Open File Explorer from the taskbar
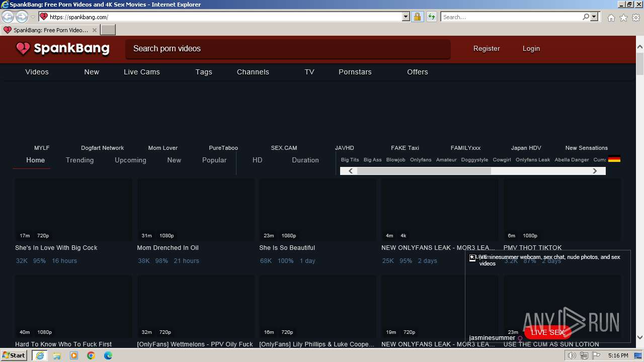 point(57,355)
